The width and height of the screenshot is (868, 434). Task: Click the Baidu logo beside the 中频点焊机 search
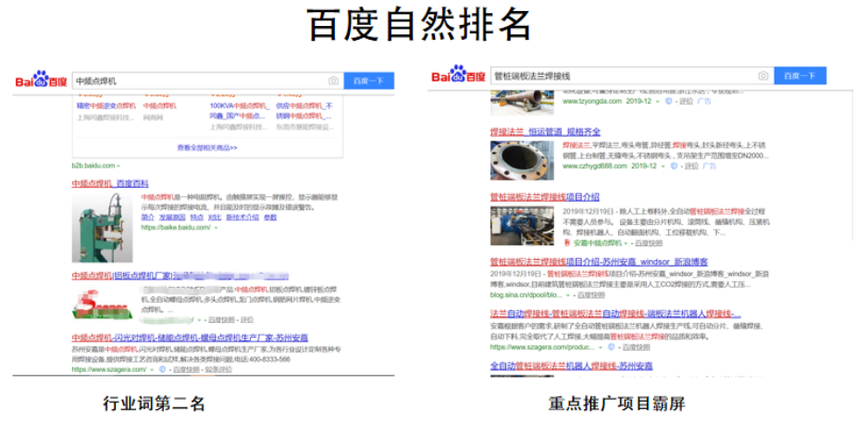coord(41,80)
